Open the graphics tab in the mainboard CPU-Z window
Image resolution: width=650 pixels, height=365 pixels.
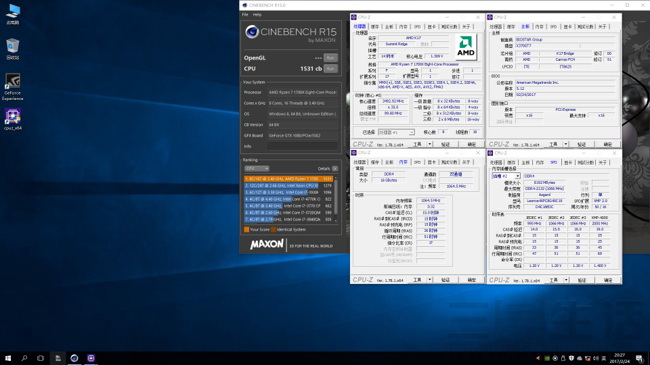[x=568, y=27]
